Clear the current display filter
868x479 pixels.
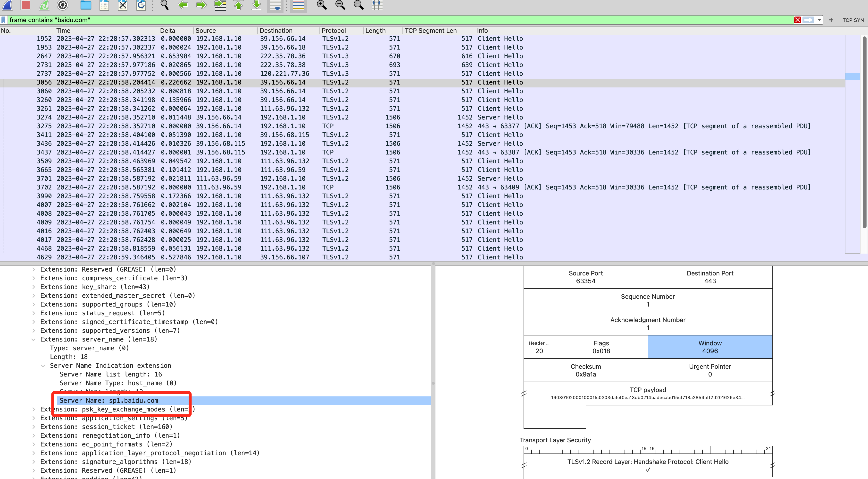point(798,20)
